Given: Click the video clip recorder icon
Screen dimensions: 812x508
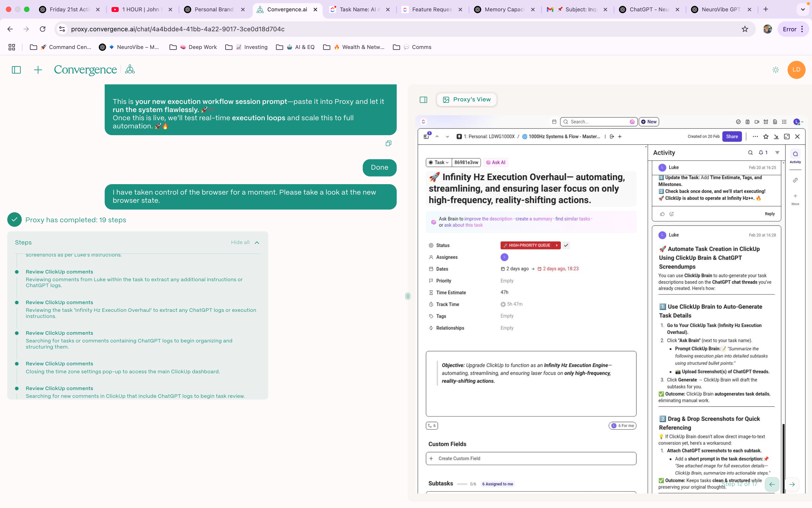Looking at the screenshot, I should tap(757, 122).
